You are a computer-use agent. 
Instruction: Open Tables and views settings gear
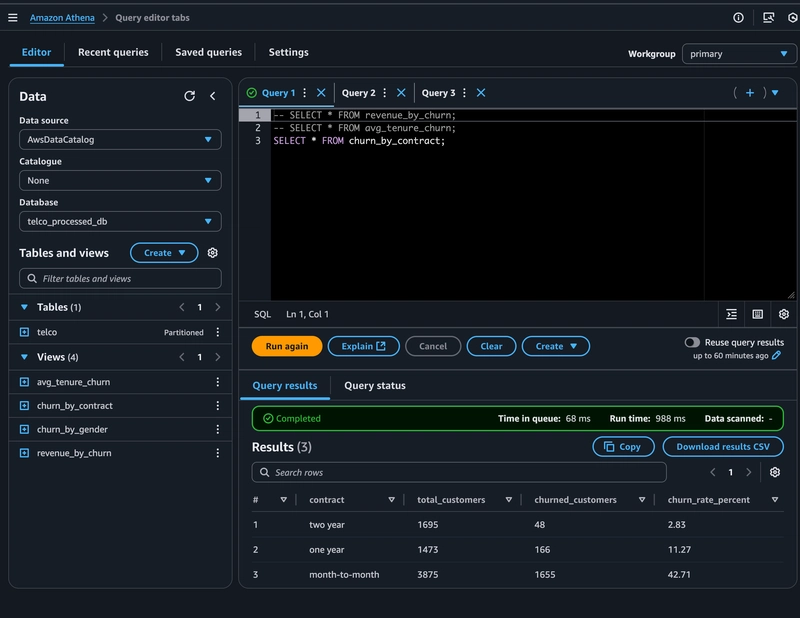[x=213, y=253]
